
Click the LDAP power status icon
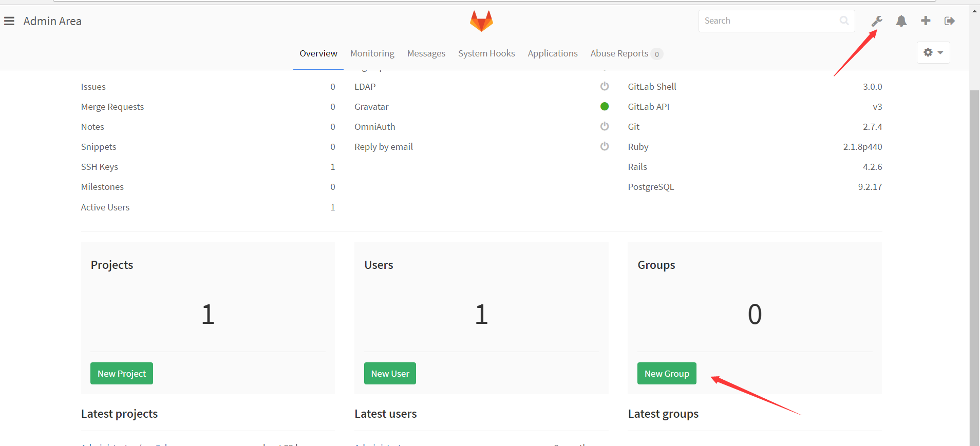pos(605,86)
